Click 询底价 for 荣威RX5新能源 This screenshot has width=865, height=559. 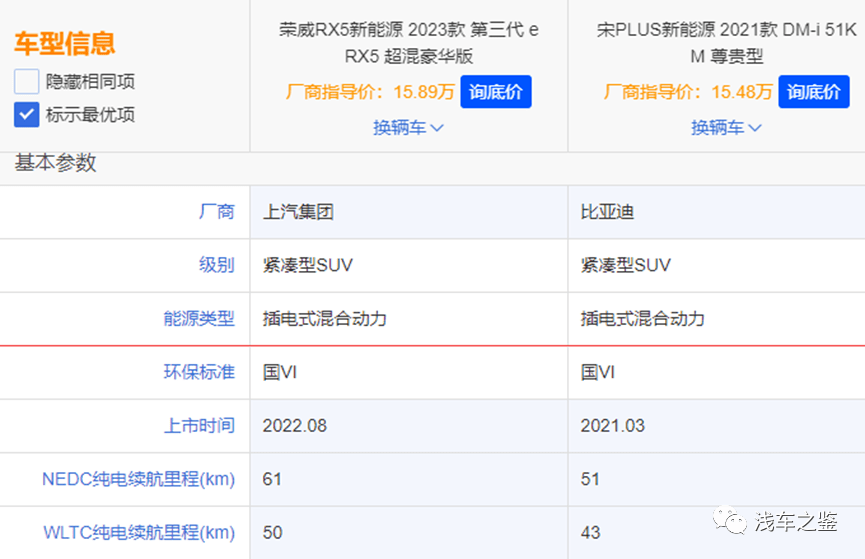pyautogui.click(x=496, y=92)
